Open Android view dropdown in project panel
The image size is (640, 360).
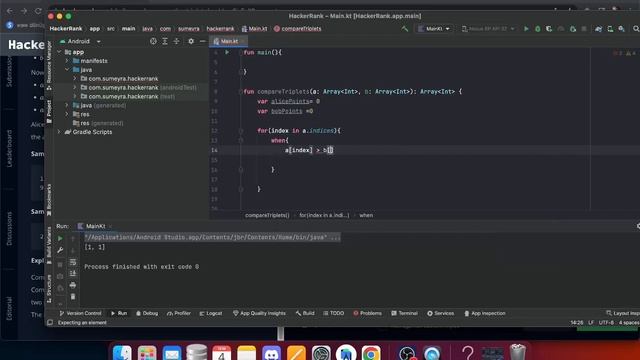80,41
